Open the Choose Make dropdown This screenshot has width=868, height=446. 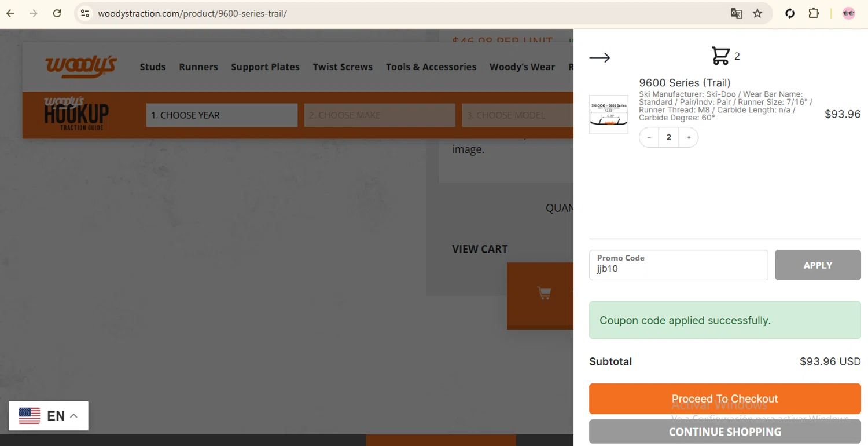[380, 115]
